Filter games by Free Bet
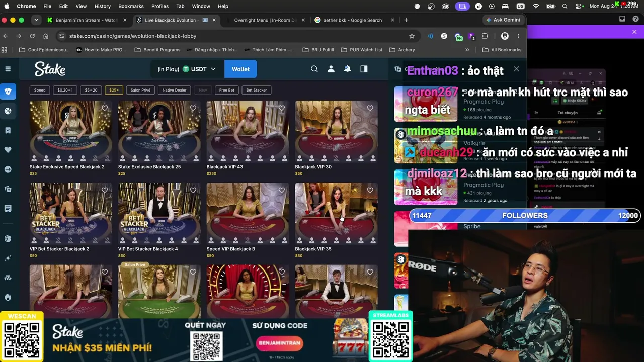Screen dimensions: 644x362 point(227,90)
